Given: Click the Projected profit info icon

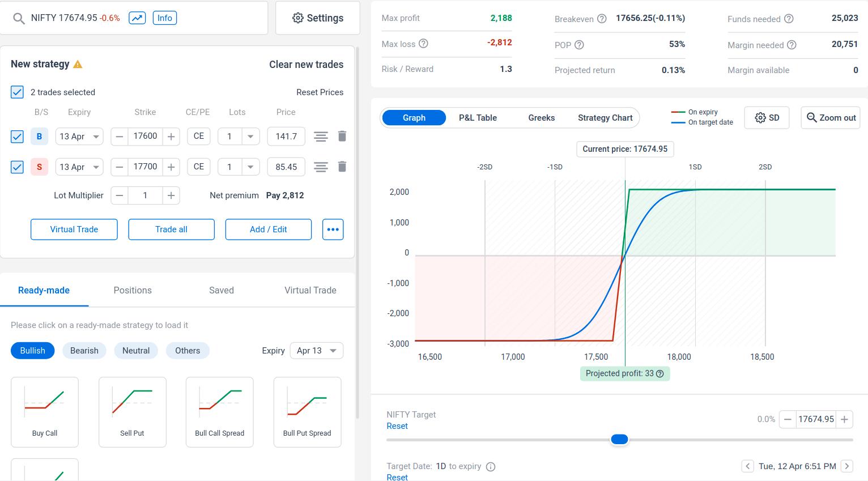Looking at the screenshot, I should click(659, 373).
